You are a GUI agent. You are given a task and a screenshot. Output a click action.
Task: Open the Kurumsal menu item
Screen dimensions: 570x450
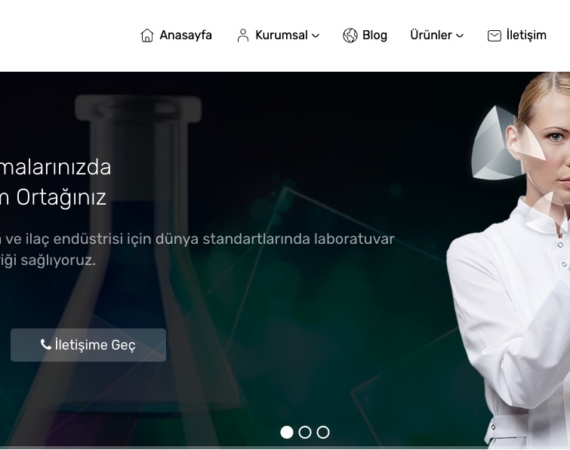click(x=281, y=35)
